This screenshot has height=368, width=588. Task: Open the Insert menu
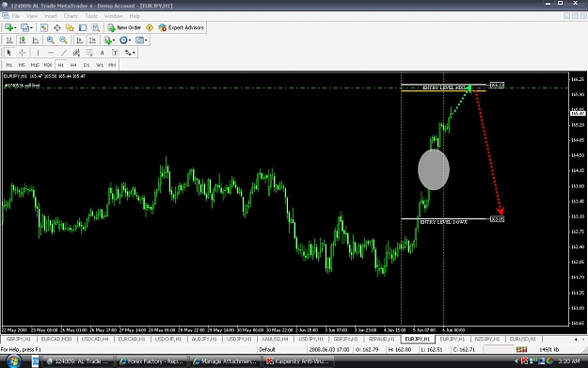coord(51,16)
